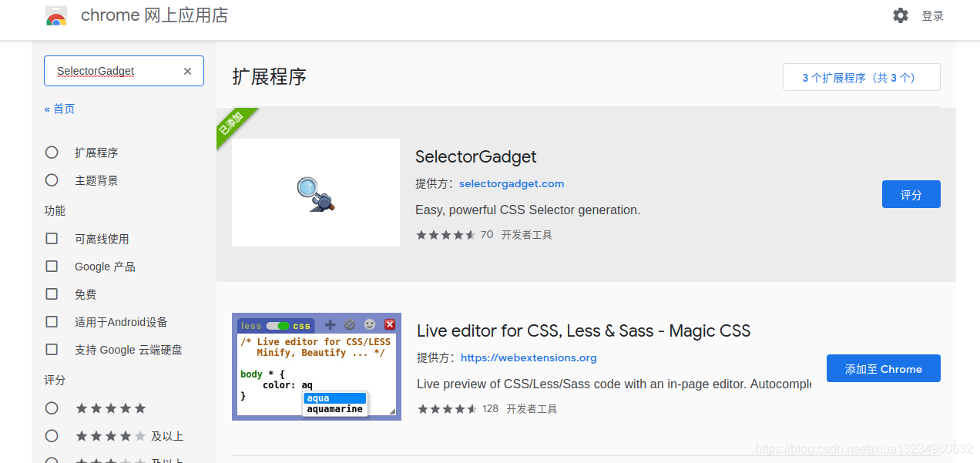Click the 70 ratings count

[x=487, y=235]
